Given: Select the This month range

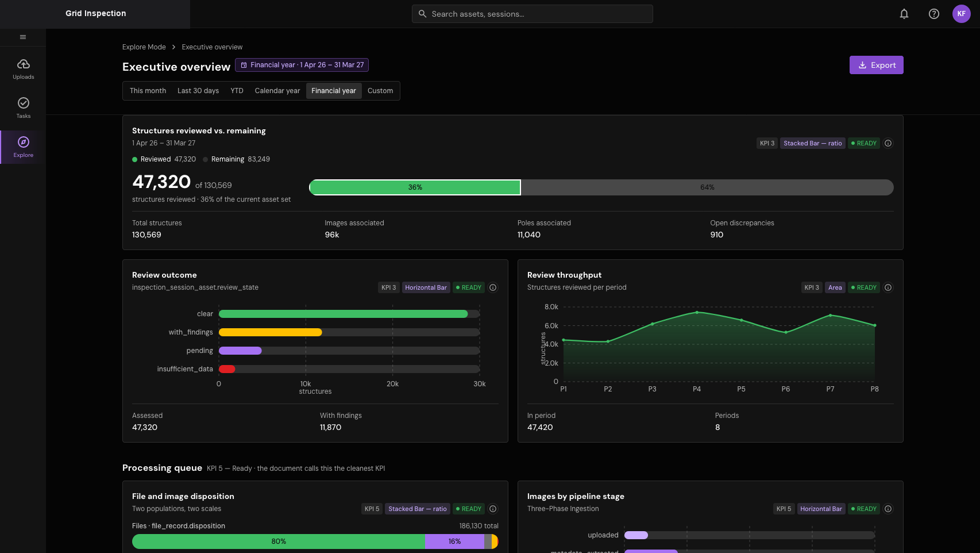Looking at the screenshot, I should (148, 91).
